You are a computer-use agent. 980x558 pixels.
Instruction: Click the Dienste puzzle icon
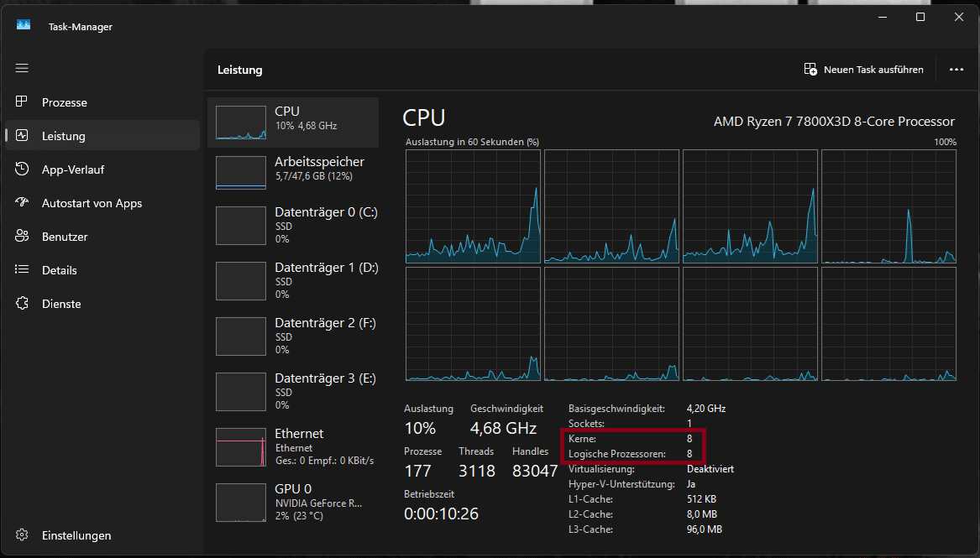click(22, 304)
